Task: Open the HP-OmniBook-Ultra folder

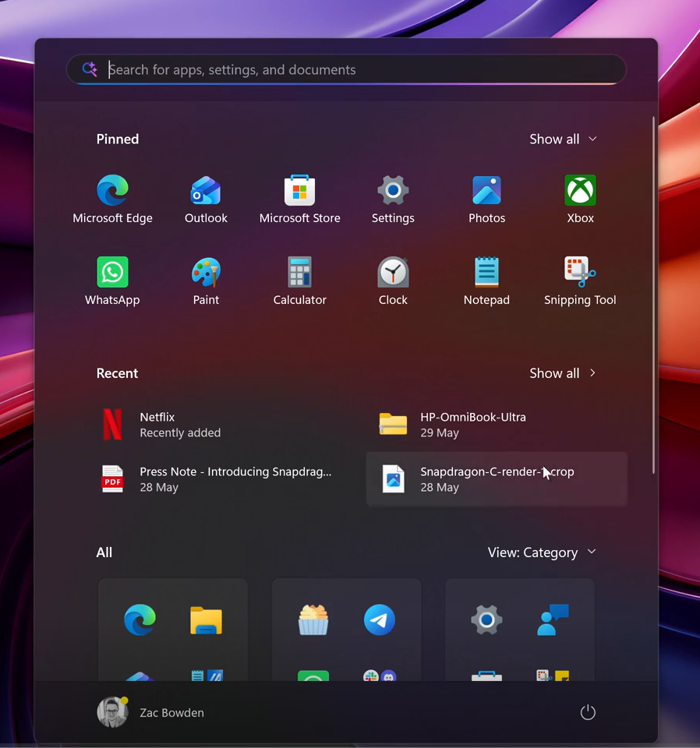Action: (x=497, y=425)
